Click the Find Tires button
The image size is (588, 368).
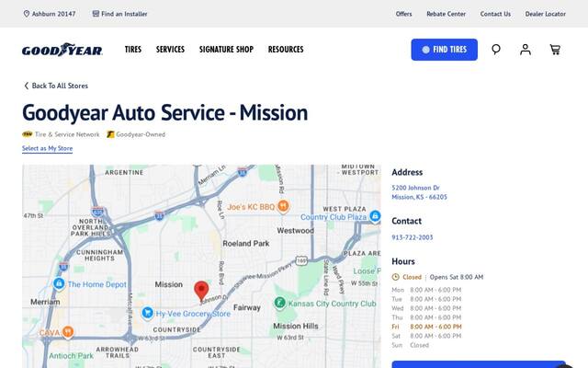click(x=445, y=50)
